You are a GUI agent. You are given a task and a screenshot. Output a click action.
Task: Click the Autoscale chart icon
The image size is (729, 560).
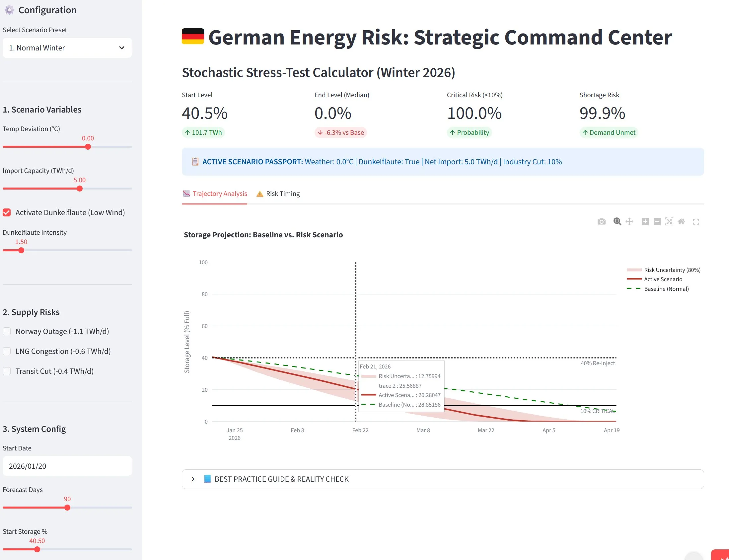click(669, 222)
